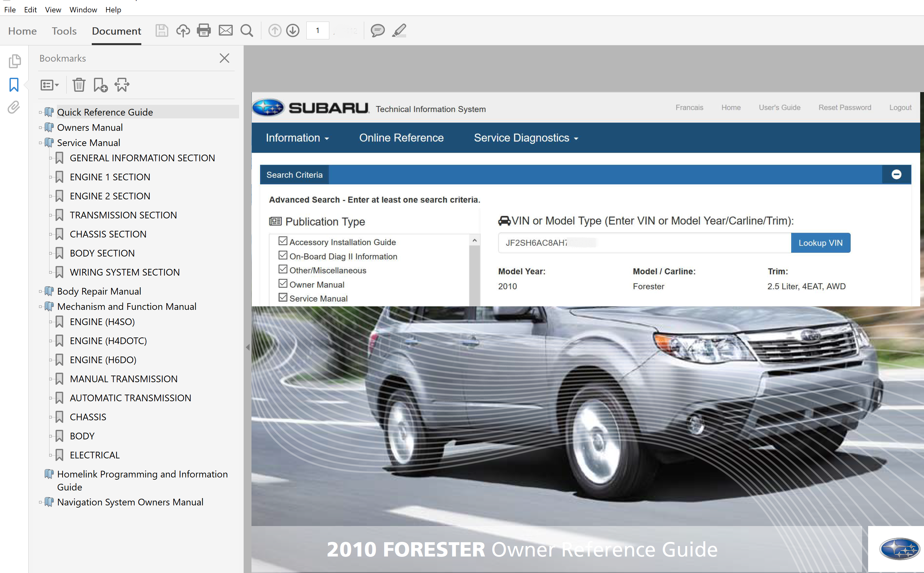The height and width of the screenshot is (573, 924).
Task: Expand the Body Repair Manual bookmark
Action: pos(40,291)
